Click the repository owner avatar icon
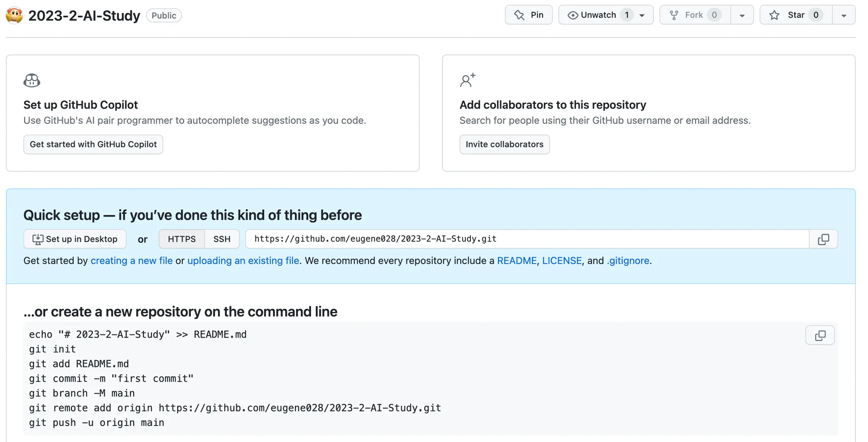This screenshot has width=868, height=442. (14, 15)
